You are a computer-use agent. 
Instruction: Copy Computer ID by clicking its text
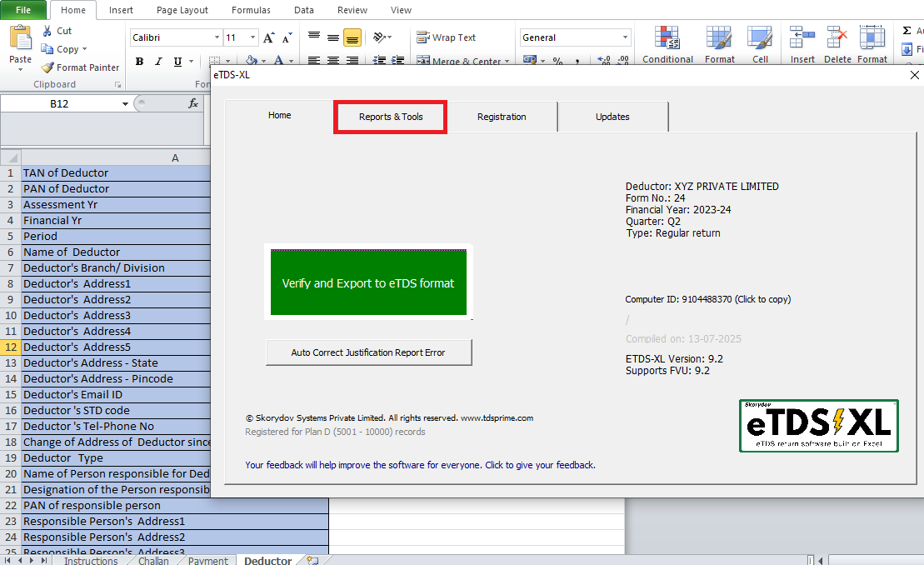(707, 299)
